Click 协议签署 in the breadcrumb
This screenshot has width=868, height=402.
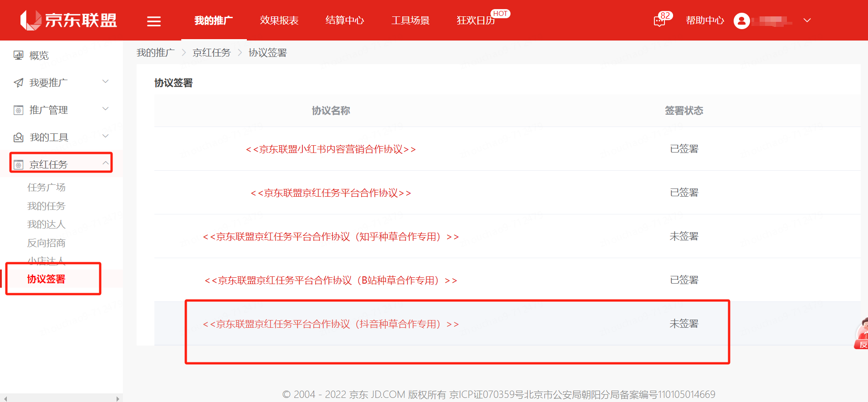(268, 53)
